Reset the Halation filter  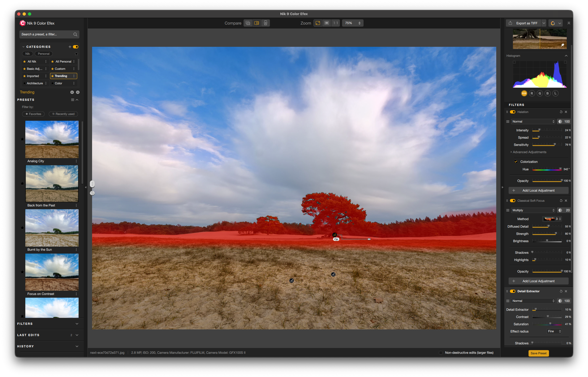pyautogui.click(x=561, y=112)
